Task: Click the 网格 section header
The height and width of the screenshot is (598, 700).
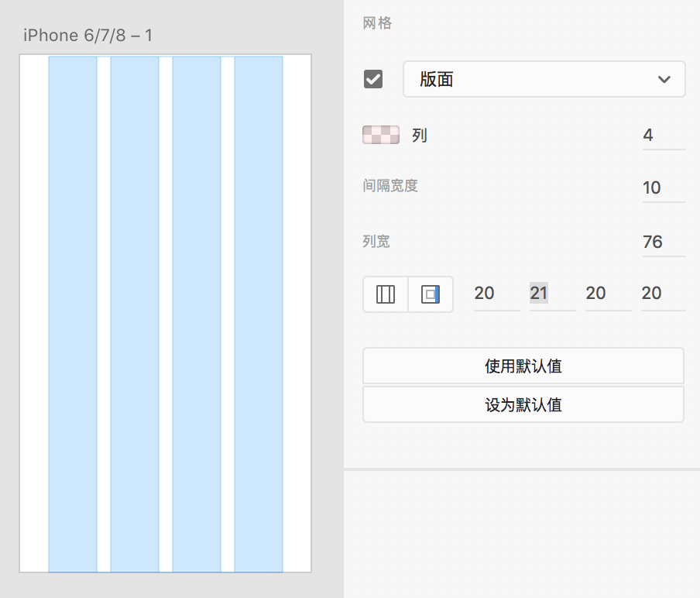Action: click(378, 23)
